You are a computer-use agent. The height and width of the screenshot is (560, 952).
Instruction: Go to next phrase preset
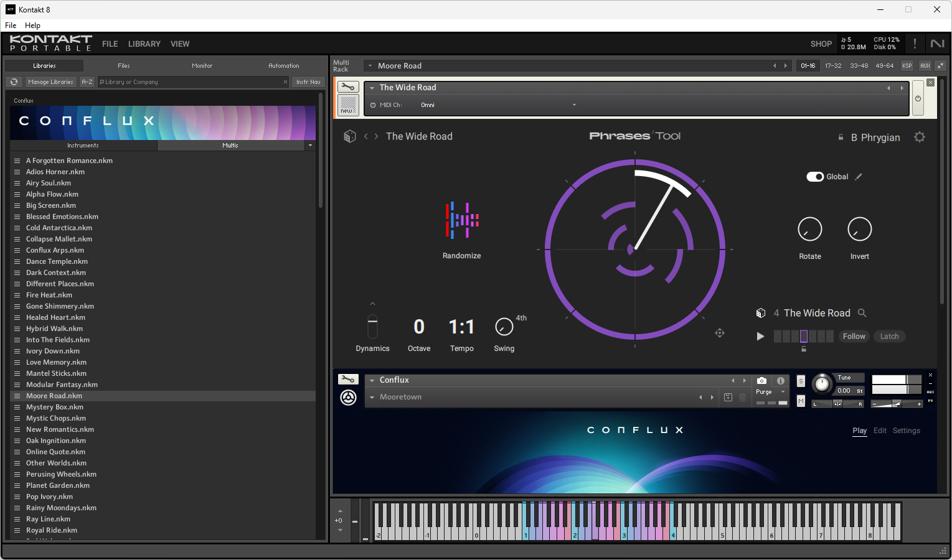click(376, 136)
